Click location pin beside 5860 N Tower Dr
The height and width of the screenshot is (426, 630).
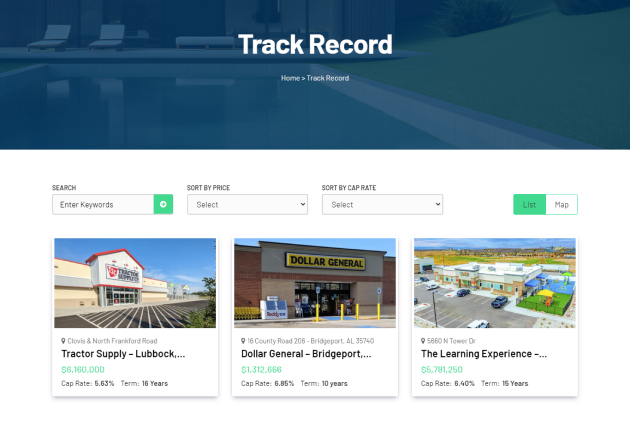tap(423, 341)
